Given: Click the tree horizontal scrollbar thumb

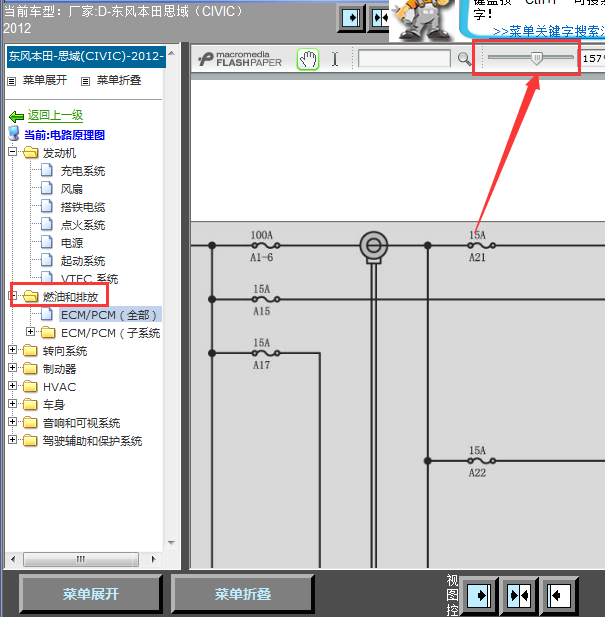Looking at the screenshot, I should (x=81, y=559).
